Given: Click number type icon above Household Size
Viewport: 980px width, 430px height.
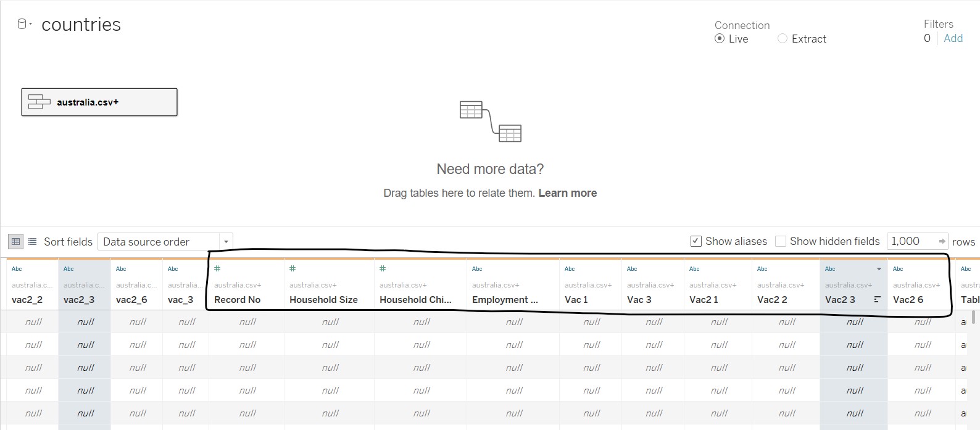Looking at the screenshot, I should point(293,269).
